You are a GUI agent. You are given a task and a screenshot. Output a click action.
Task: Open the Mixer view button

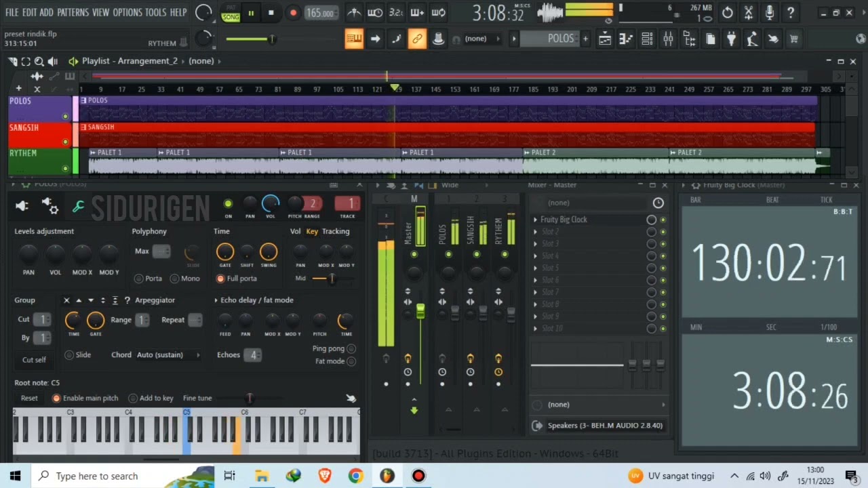tap(668, 39)
